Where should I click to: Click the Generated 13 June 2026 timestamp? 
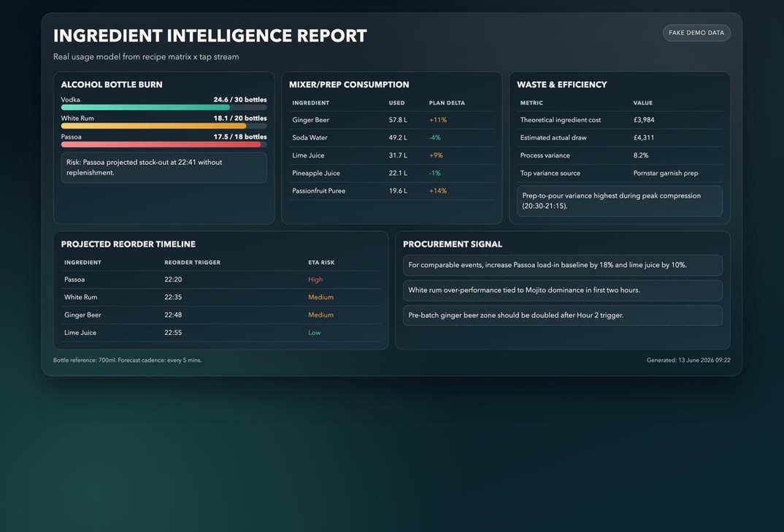[688, 360]
